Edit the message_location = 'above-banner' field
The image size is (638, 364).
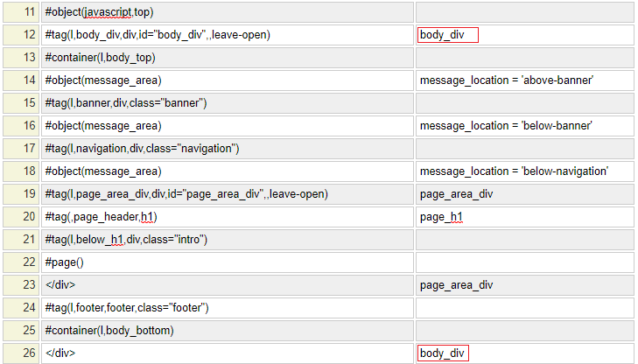523,80
